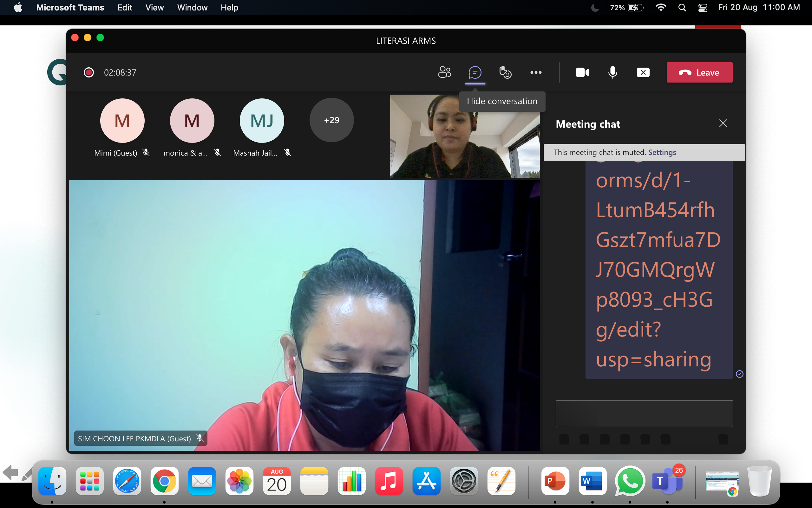Open System Preferences from the dock
Viewport: 812px width, 508px height.
[464, 480]
